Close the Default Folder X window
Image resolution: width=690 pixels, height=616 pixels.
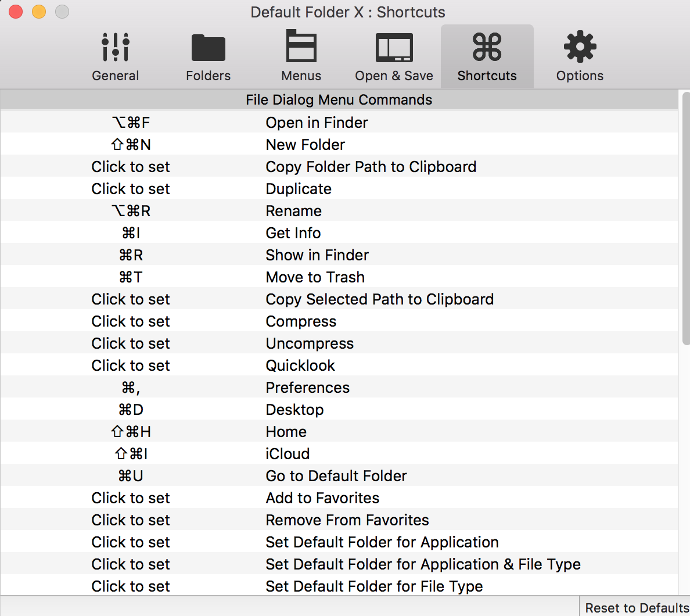[x=16, y=12]
